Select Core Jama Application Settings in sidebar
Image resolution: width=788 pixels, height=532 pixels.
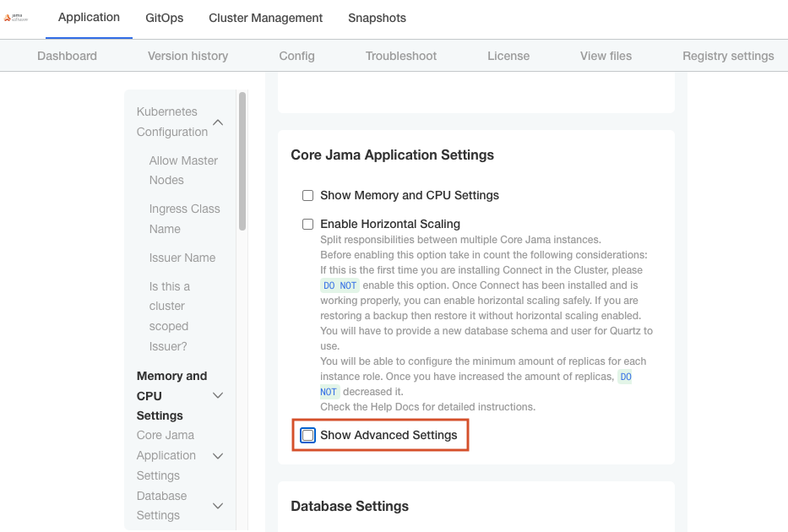pos(166,455)
